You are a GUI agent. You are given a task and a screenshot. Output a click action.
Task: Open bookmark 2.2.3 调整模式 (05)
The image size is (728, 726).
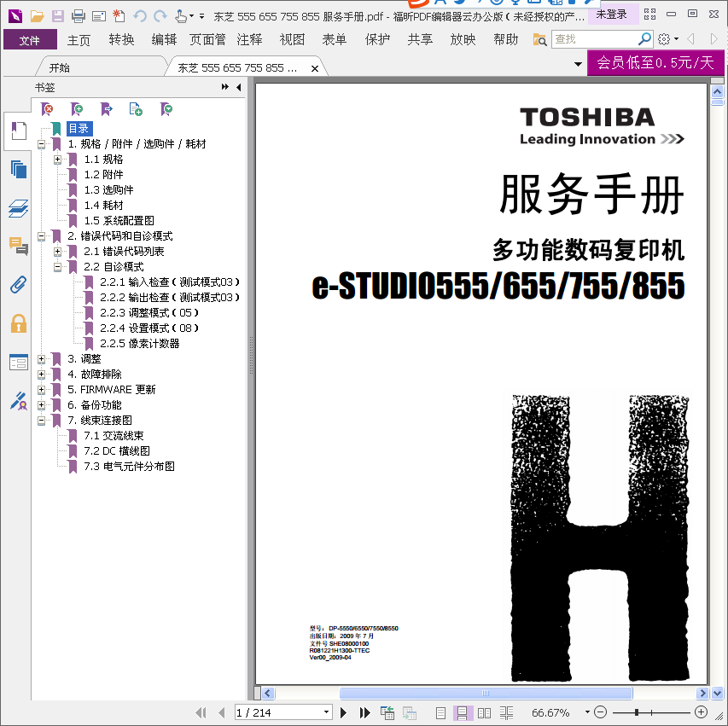click(149, 313)
